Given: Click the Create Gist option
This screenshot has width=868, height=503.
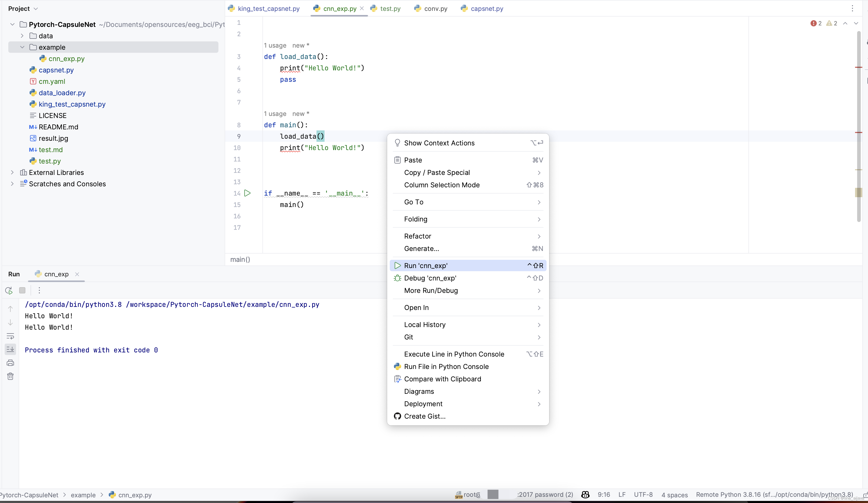Looking at the screenshot, I should click(x=424, y=416).
